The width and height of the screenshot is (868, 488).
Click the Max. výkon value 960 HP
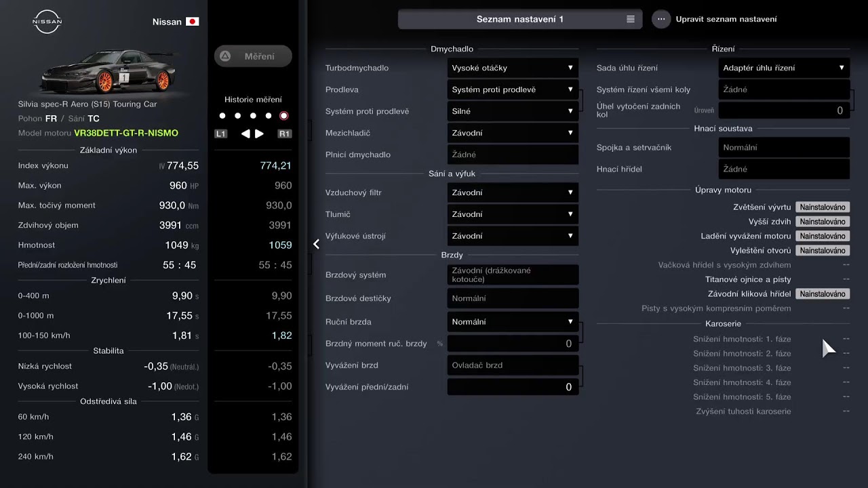click(x=184, y=185)
